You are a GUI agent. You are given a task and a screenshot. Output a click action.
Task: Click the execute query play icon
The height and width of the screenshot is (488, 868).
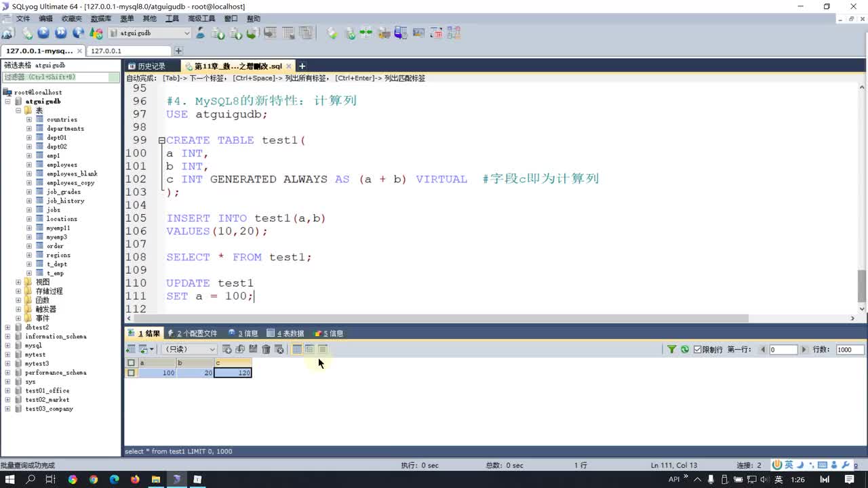tap(43, 33)
